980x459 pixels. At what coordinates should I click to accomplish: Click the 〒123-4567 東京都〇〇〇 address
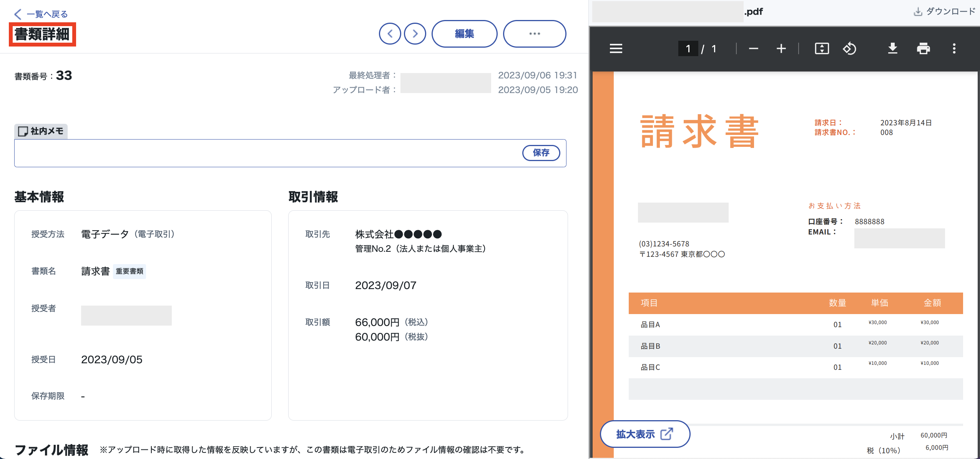(682, 254)
